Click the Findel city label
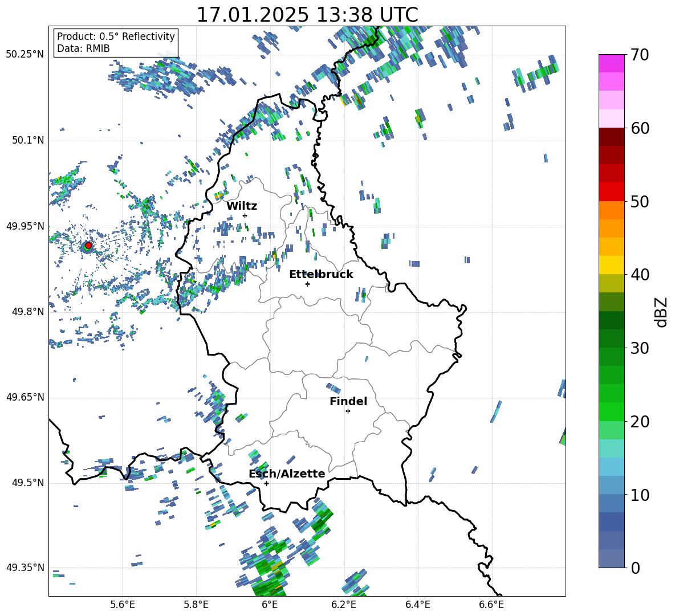Screen dimensions: 675x616 point(348,401)
